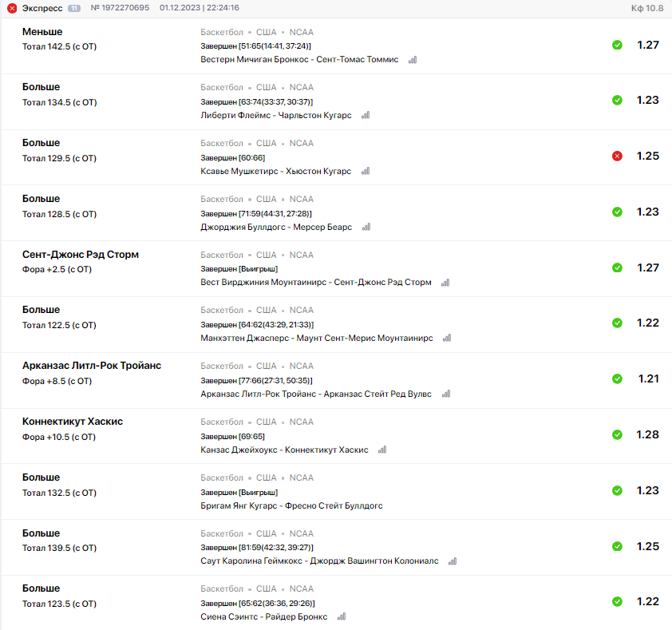Select the Экспресс bet title

[42, 8]
